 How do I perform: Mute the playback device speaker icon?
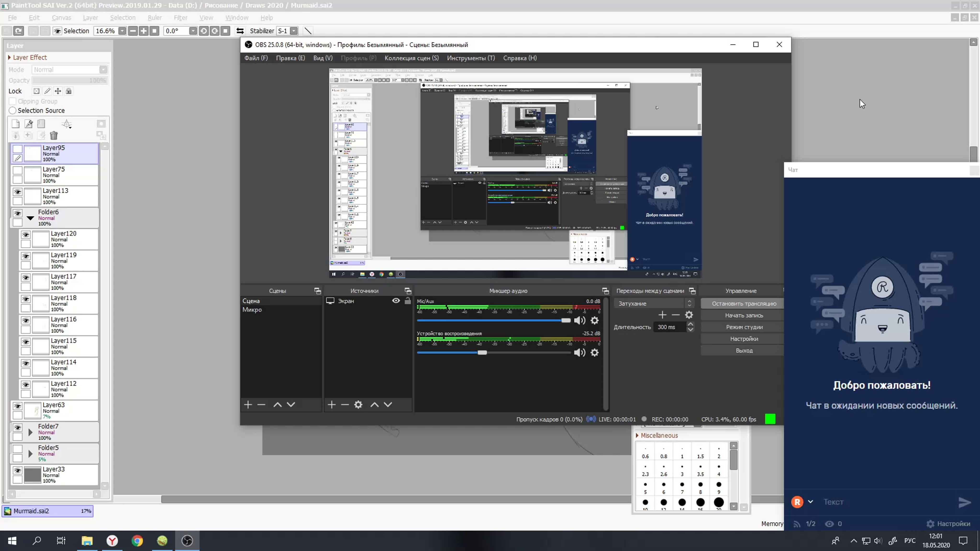(579, 353)
